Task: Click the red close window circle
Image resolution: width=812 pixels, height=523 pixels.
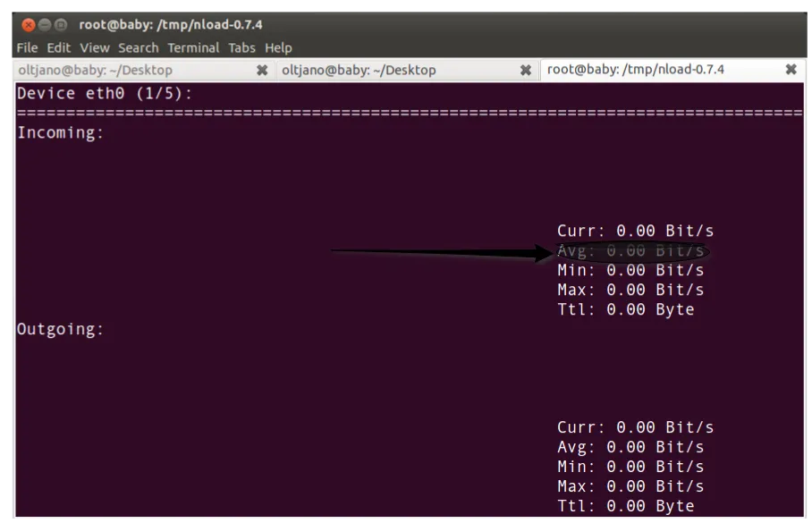Action: click(x=28, y=24)
